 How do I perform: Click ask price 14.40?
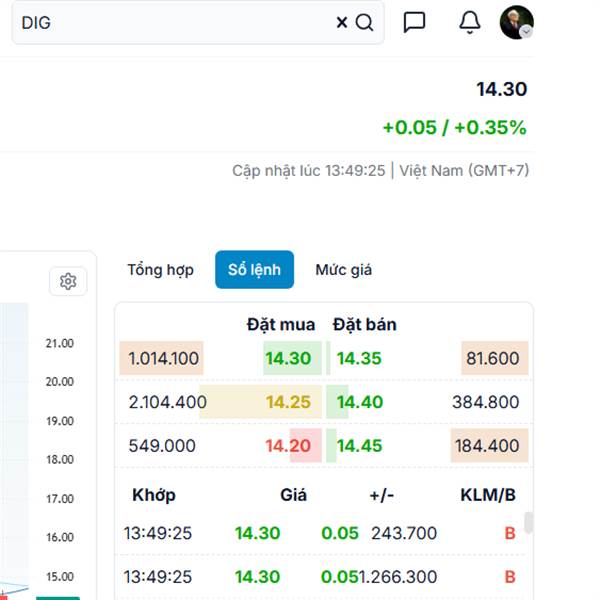point(359,402)
